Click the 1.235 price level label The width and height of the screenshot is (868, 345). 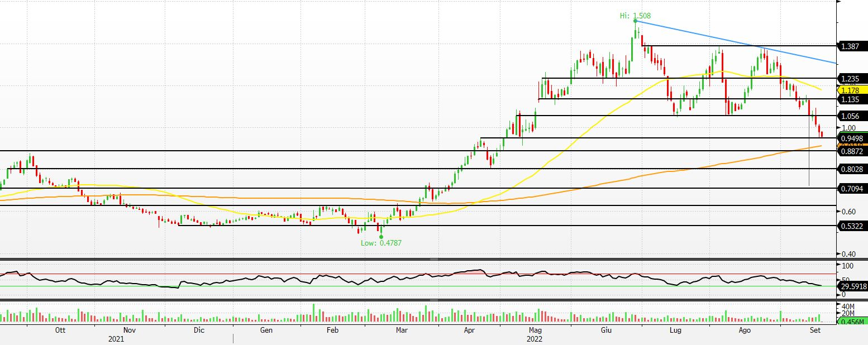click(852, 79)
